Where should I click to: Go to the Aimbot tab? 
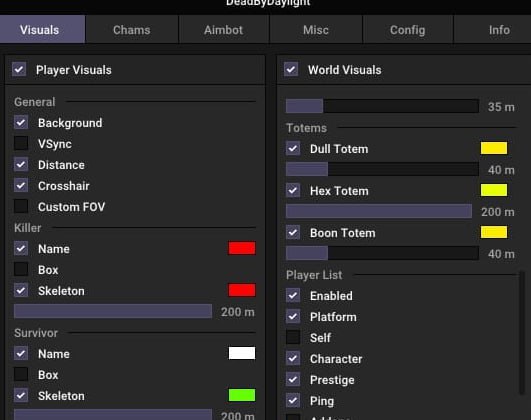coord(224,30)
